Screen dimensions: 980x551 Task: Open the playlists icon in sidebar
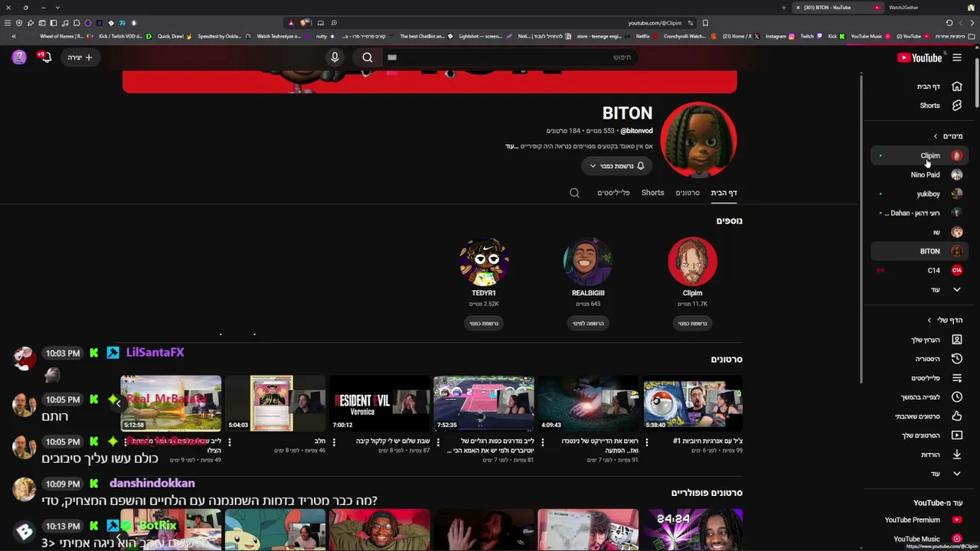click(957, 378)
